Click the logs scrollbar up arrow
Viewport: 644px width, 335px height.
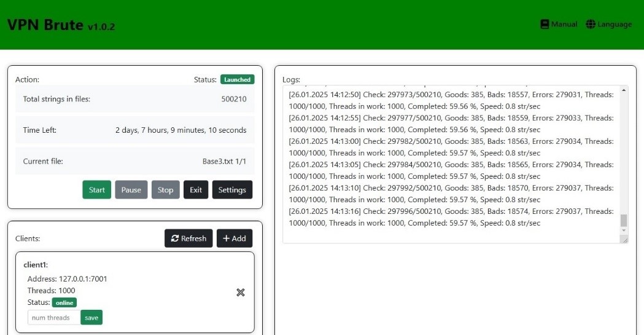pos(624,90)
